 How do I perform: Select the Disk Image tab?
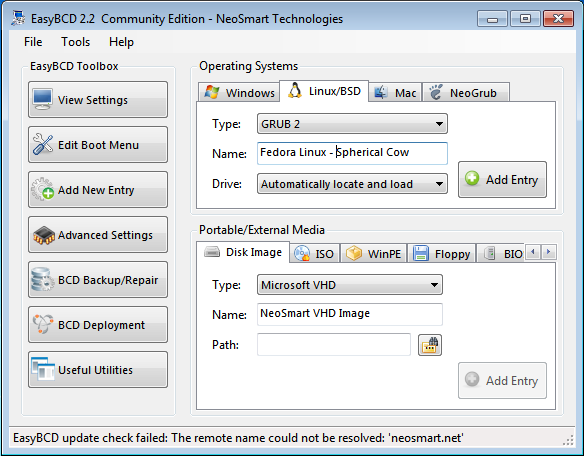[x=243, y=252]
